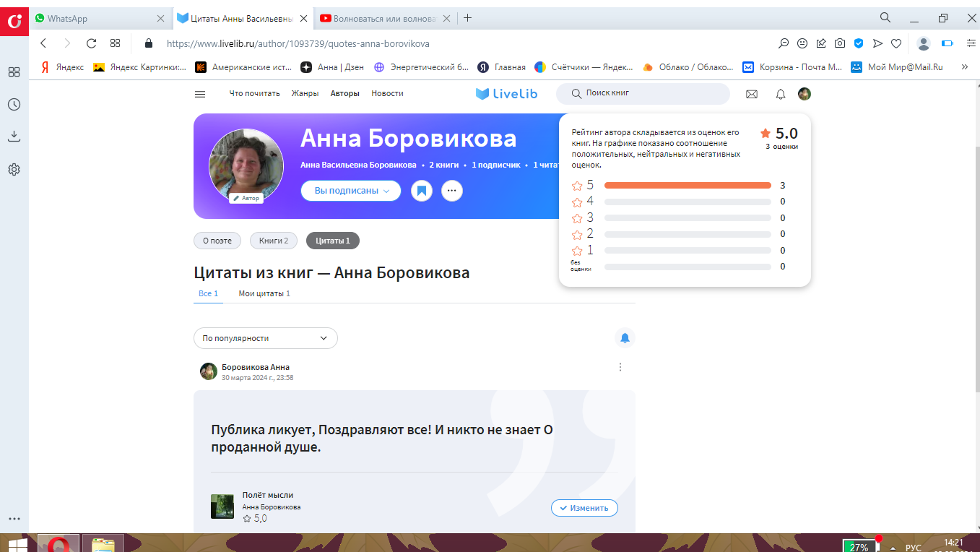The width and height of the screenshot is (980, 552).
Task: Open the quote's vertical dots menu
Action: 620,367
